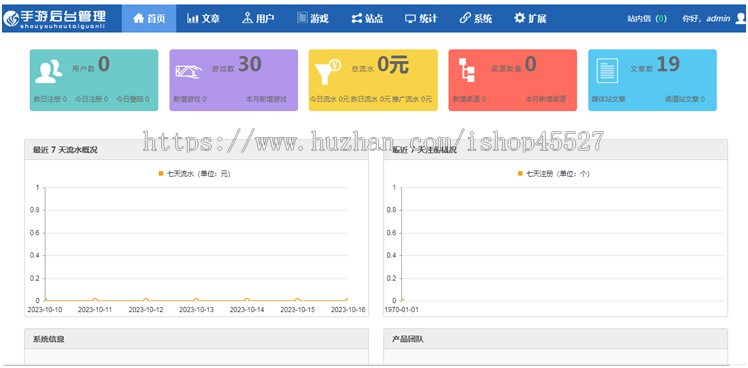Image resolution: width=748 pixels, height=368 pixels.
Task: Click the document icon in 文章数 card
Action: point(607,71)
